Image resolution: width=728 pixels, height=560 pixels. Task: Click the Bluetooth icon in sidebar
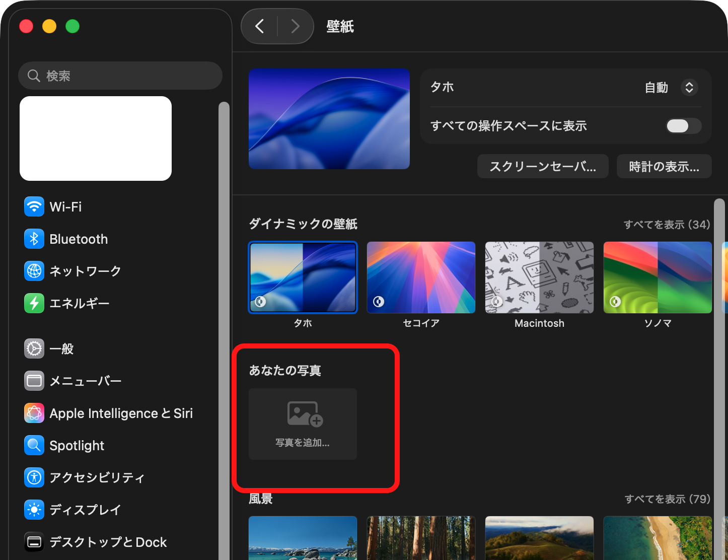[x=34, y=239]
